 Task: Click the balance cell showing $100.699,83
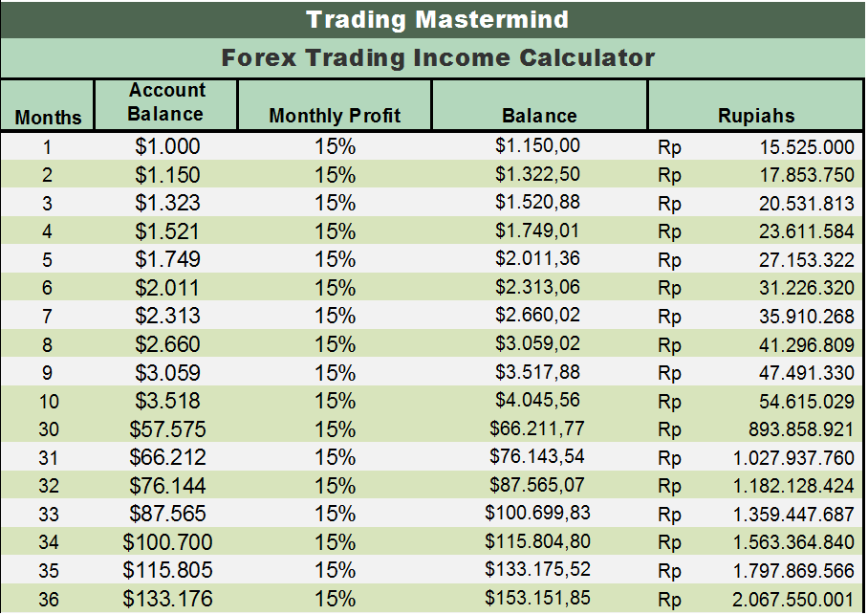pyautogui.click(x=538, y=515)
